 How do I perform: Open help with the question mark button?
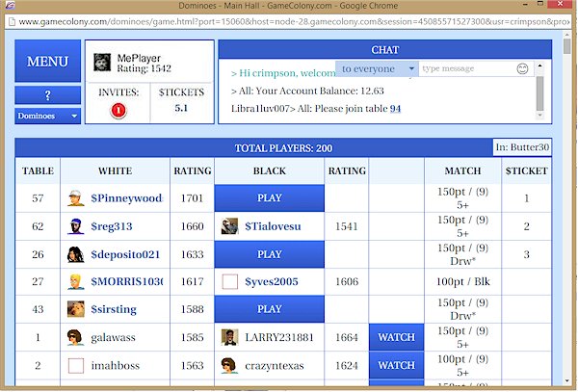47,95
